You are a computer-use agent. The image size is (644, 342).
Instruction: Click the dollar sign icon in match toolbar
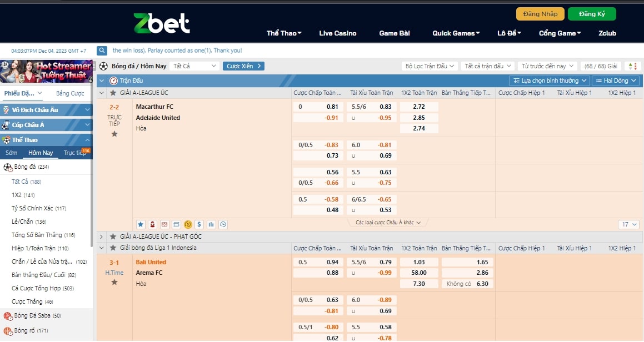[x=199, y=224]
